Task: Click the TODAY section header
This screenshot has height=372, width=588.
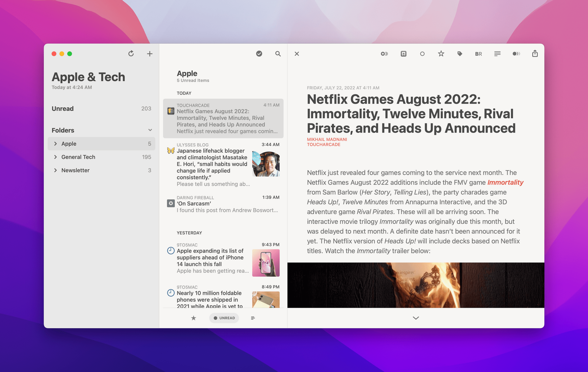Action: [x=184, y=93]
